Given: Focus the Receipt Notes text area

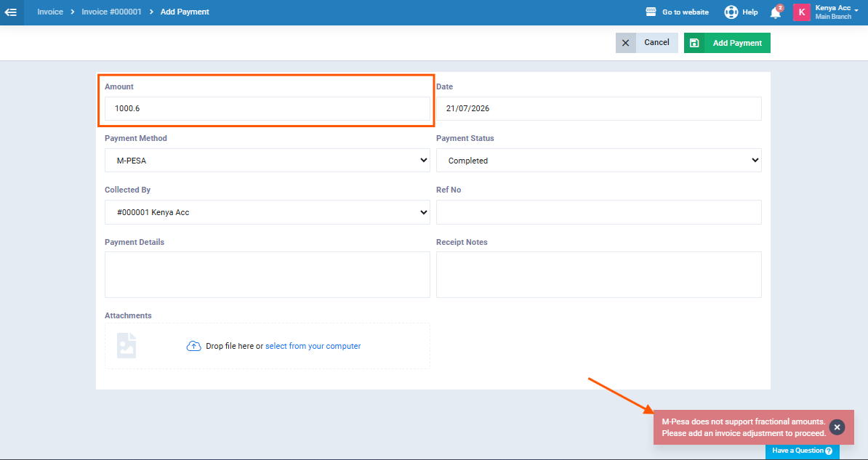Looking at the screenshot, I should [x=599, y=275].
